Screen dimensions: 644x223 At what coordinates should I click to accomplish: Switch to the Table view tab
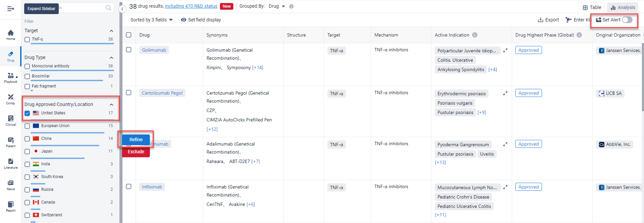pos(592,7)
